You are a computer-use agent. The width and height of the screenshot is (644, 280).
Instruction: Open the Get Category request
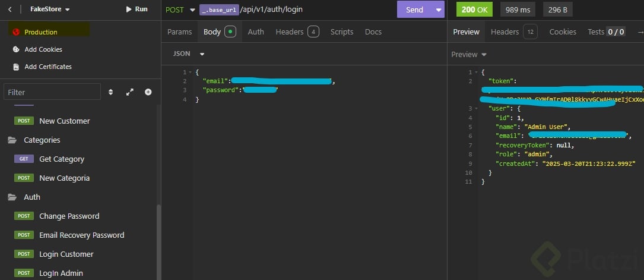pyautogui.click(x=62, y=159)
